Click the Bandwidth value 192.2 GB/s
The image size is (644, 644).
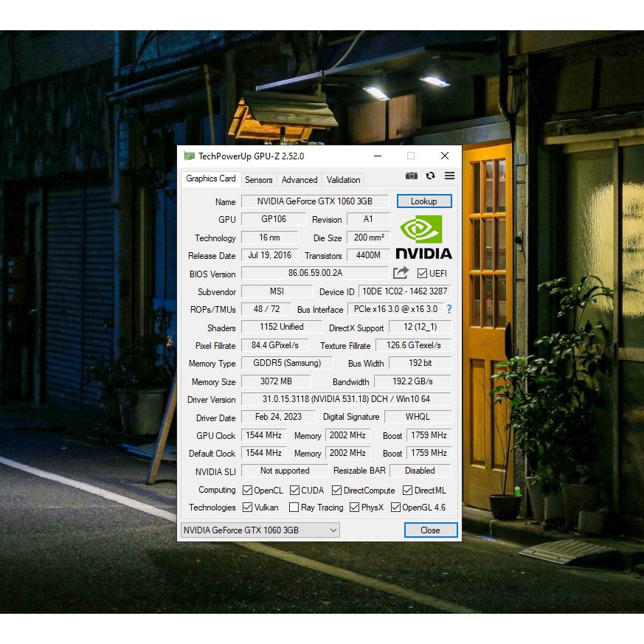point(413,381)
